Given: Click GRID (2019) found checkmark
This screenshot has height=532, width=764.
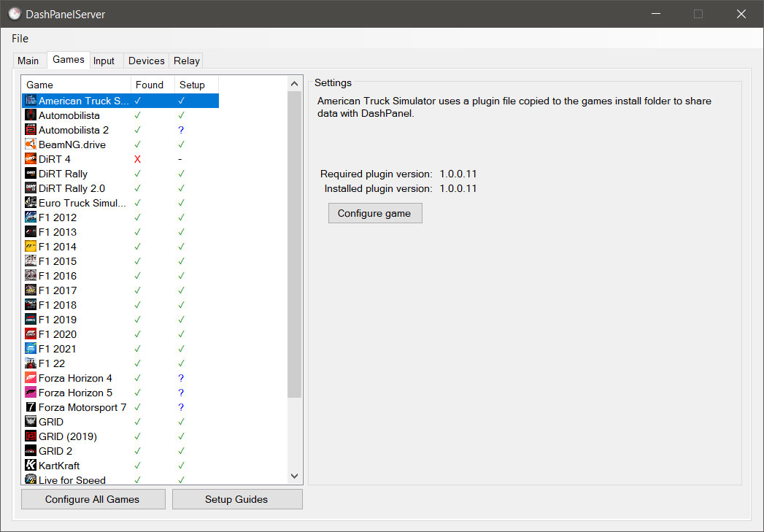Looking at the screenshot, I should click(137, 436).
